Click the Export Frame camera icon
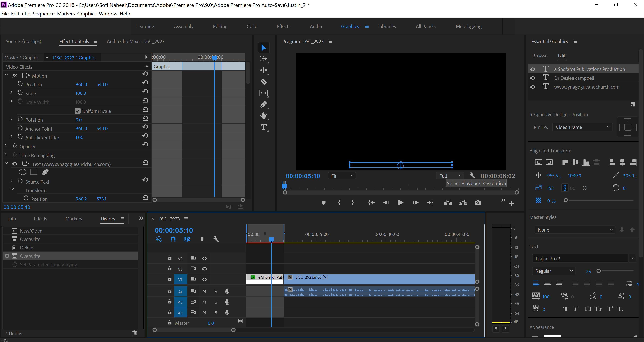The height and width of the screenshot is (342, 644). click(x=477, y=203)
